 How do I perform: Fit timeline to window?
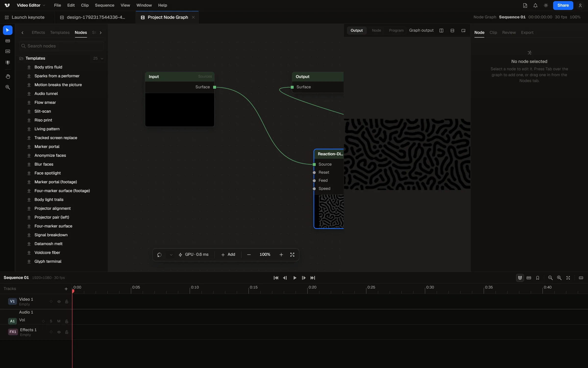pos(568,278)
